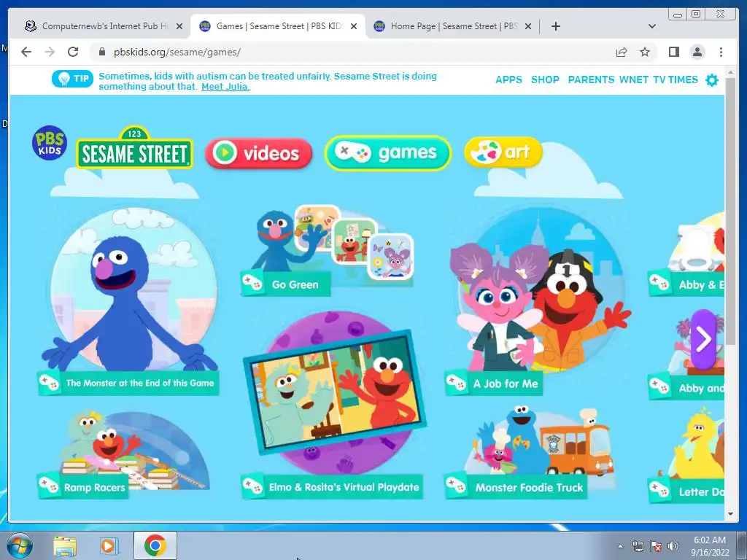Click the purple next arrow carousel button

pyautogui.click(x=704, y=340)
